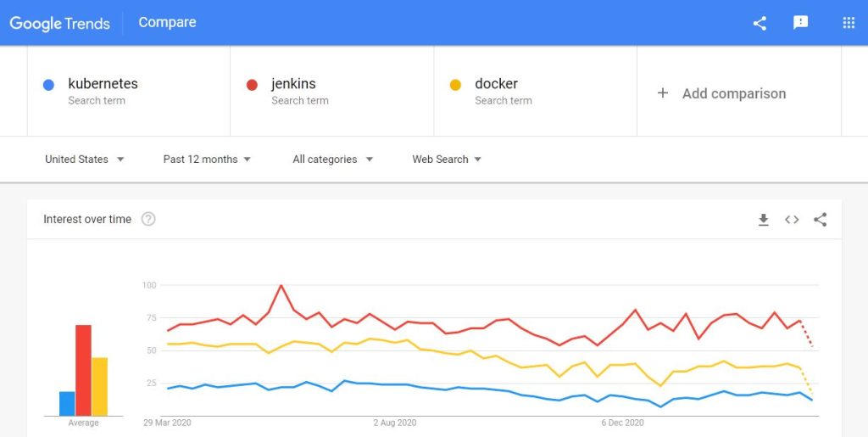Expand the United States region dropdown
The image size is (868, 437).
(x=84, y=160)
